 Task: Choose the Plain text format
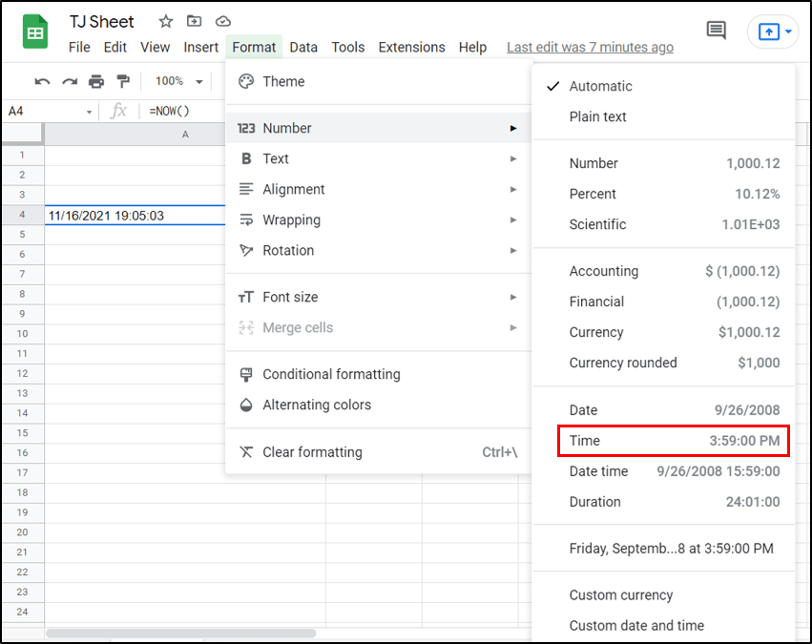click(x=663, y=116)
